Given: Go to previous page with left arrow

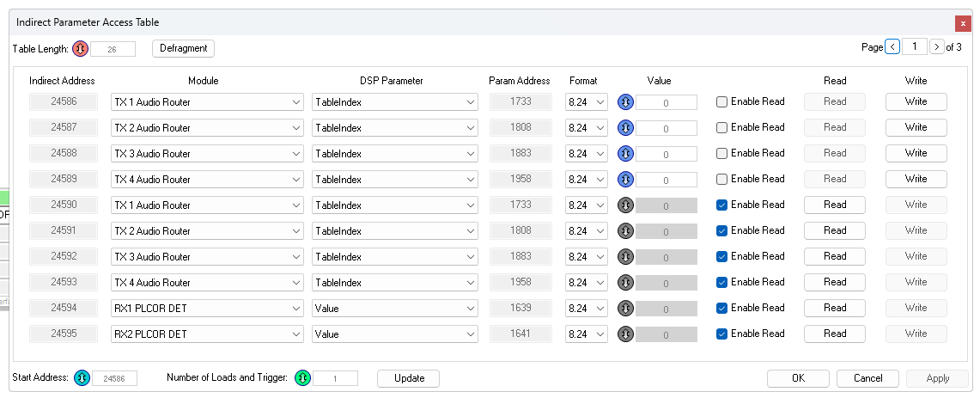Looking at the screenshot, I should [x=892, y=47].
